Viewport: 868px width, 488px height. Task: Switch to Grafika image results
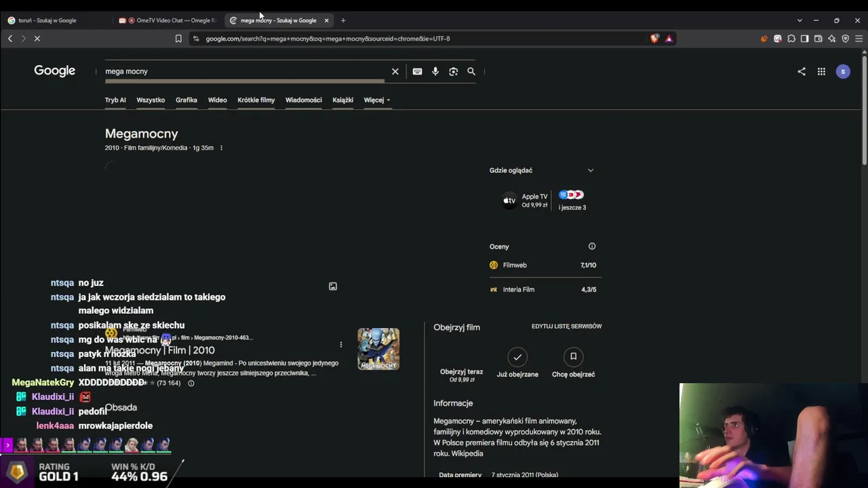[x=186, y=100]
